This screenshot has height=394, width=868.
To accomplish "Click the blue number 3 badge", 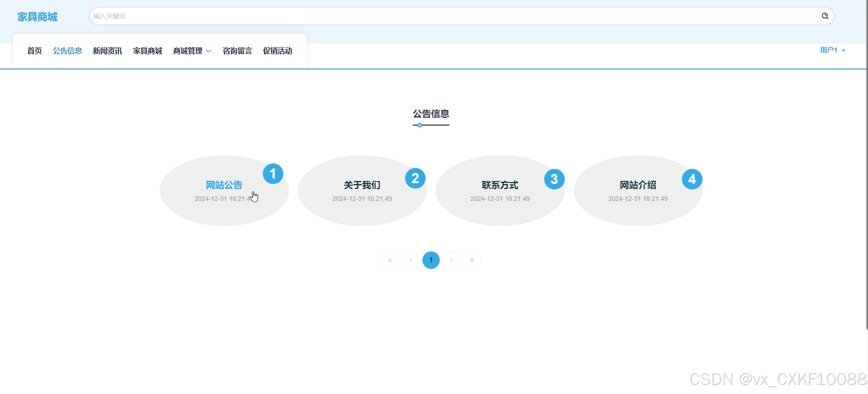I will (554, 179).
